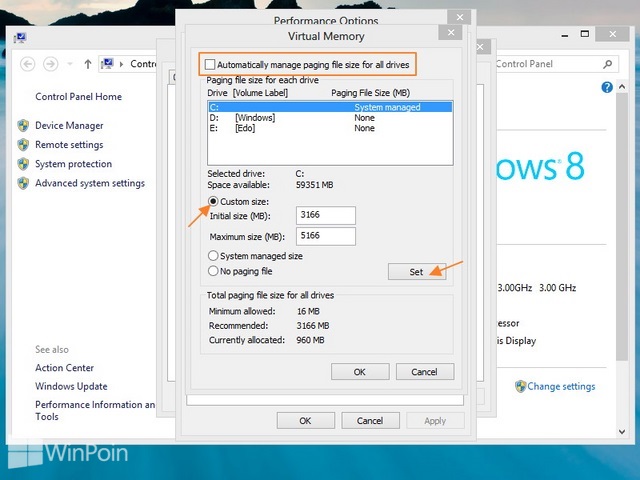Click the System window title bar icon
This screenshot has width=640, height=480.
pyautogui.click(x=20, y=38)
